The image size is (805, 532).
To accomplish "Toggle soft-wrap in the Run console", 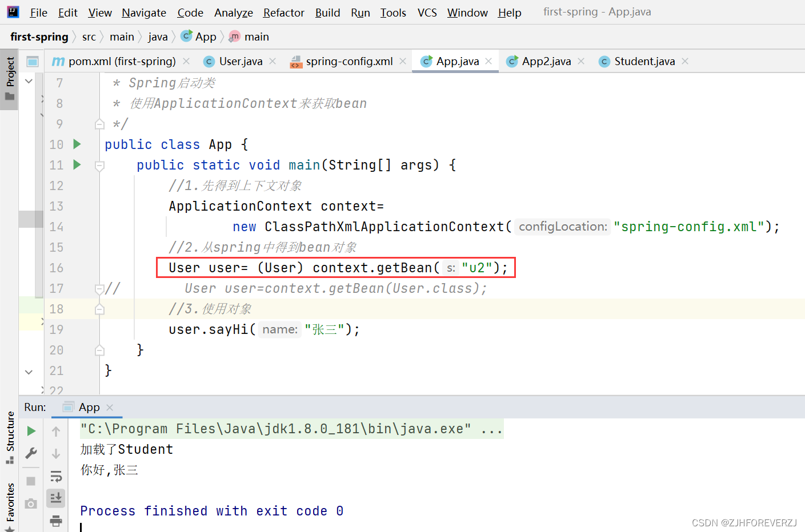I will (x=56, y=476).
